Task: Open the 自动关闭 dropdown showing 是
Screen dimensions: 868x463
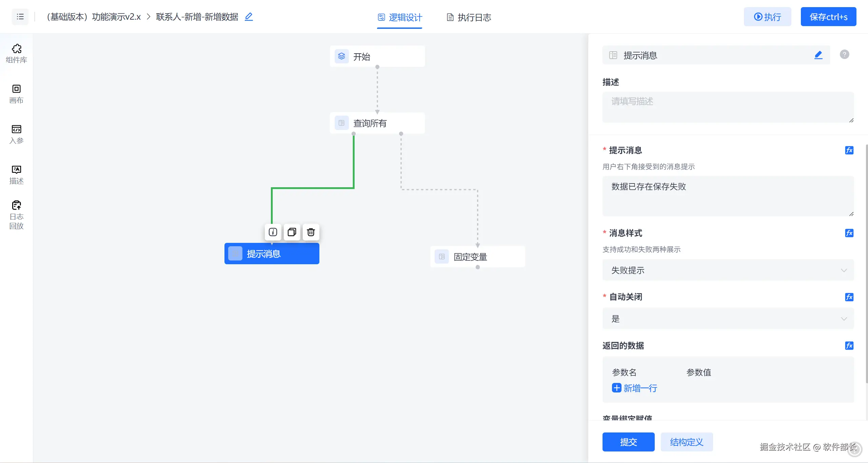Action: (728, 319)
